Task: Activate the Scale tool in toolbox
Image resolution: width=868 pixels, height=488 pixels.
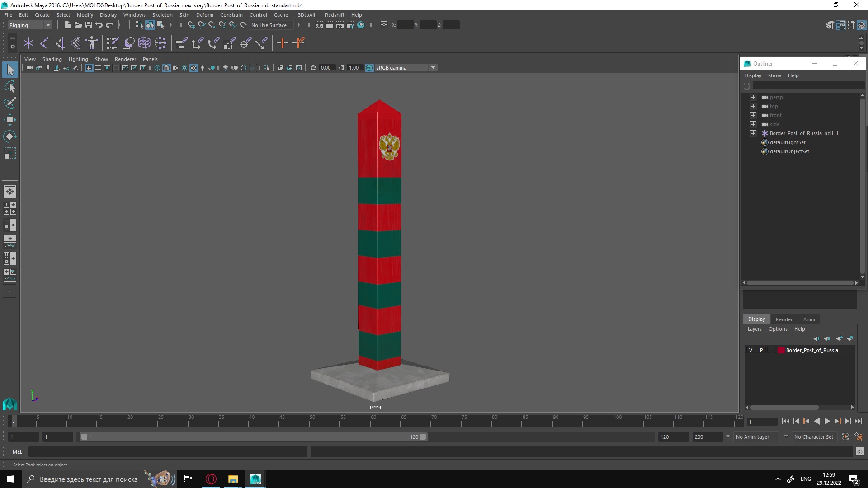Action: pyautogui.click(x=10, y=153)
